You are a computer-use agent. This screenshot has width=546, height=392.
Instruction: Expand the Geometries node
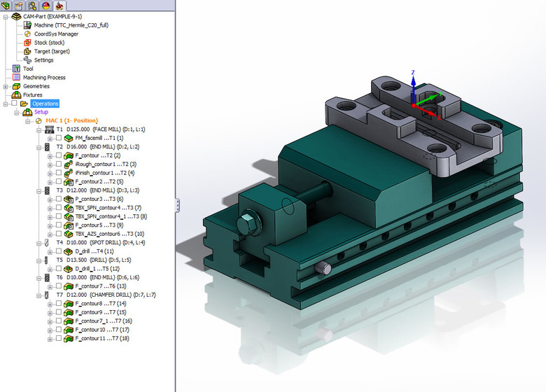(x=6, y=86)
